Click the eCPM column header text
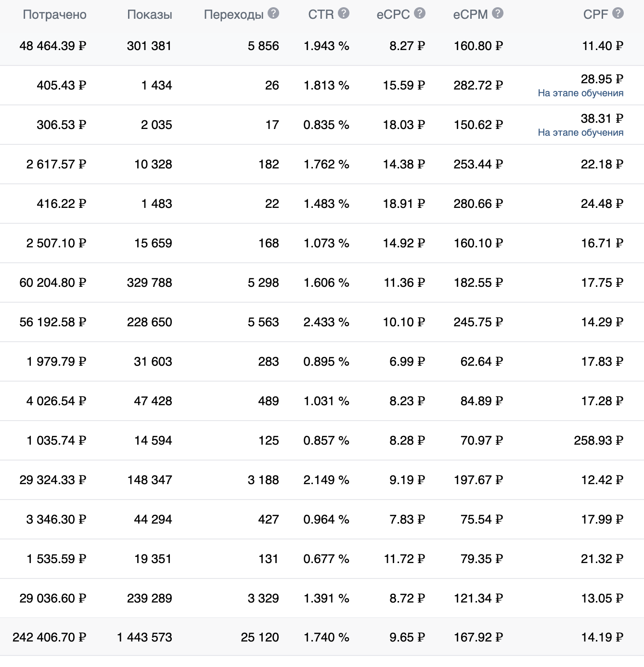This screenshot has width=644, height=667. click(470, 14)
